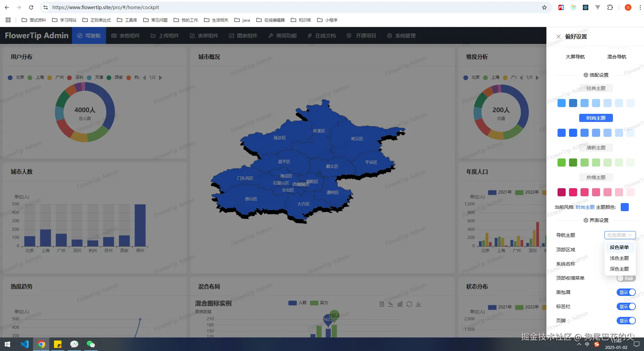Toggle 深圳 legend in 用户分布 chart
Viewport: 644px width, 351px height.
coord(75,77)
